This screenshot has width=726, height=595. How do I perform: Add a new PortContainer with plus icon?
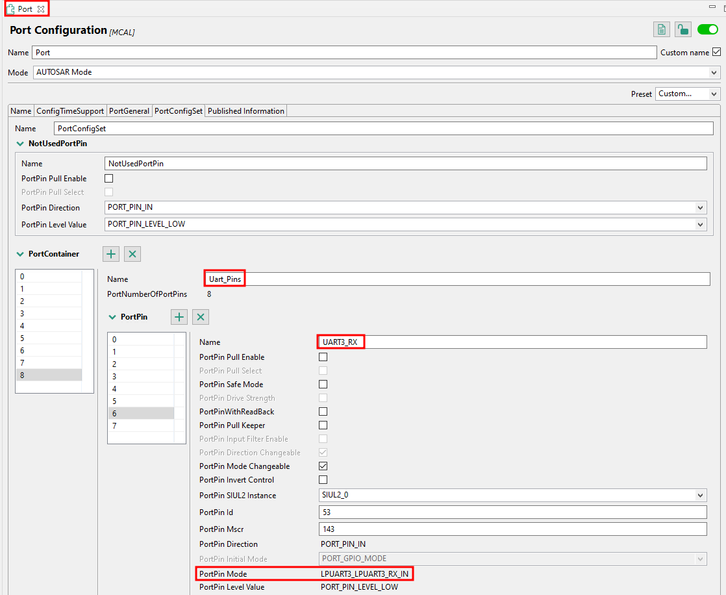click(111, 254)
